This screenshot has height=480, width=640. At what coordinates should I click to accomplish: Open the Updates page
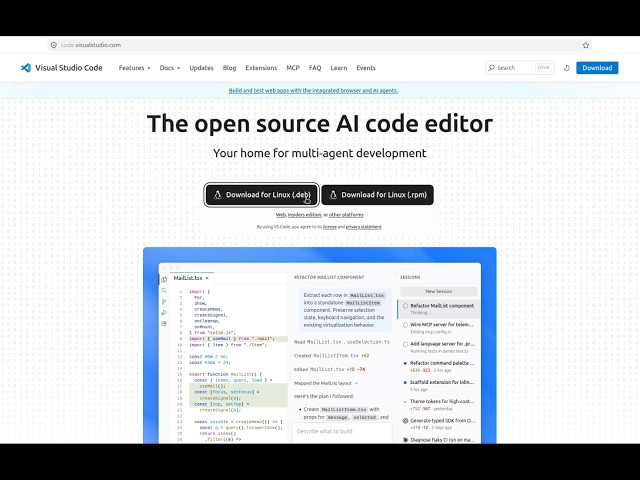(201, 68)
